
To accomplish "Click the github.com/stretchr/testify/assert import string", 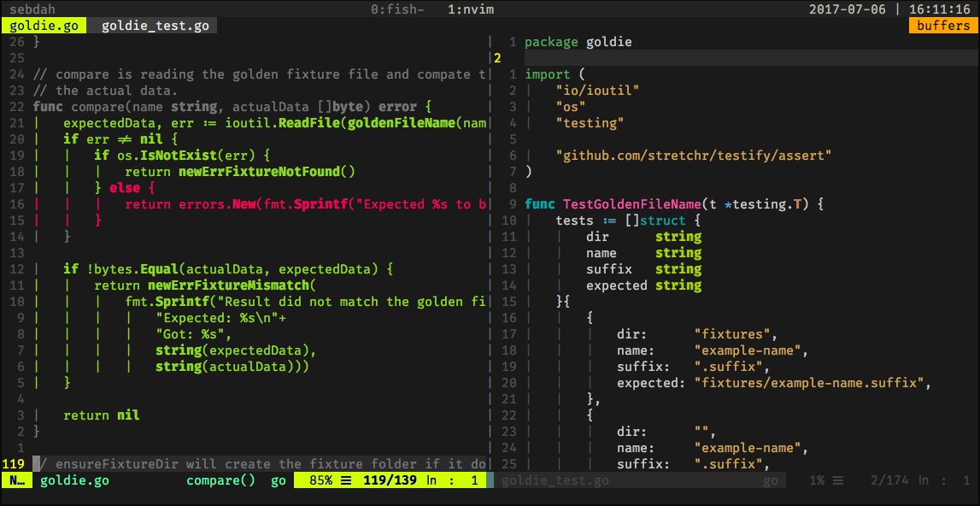I will 693,156.
